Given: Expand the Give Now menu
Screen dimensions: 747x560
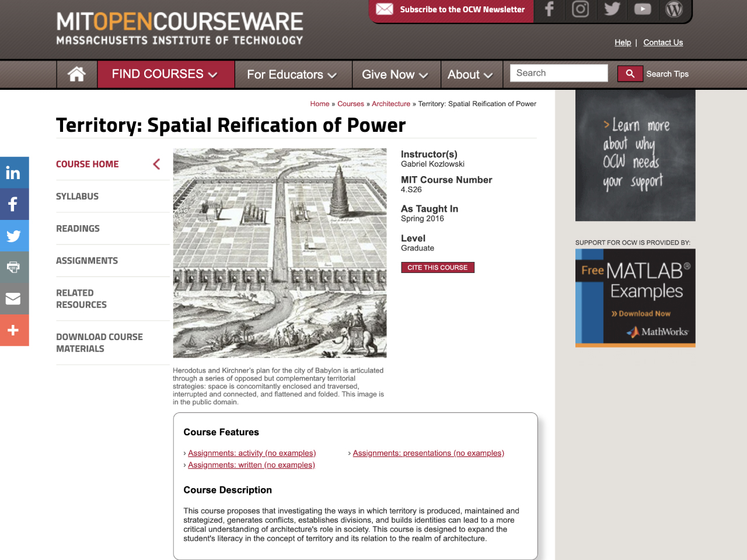Looking at the screenshot, I should [396, 74].
